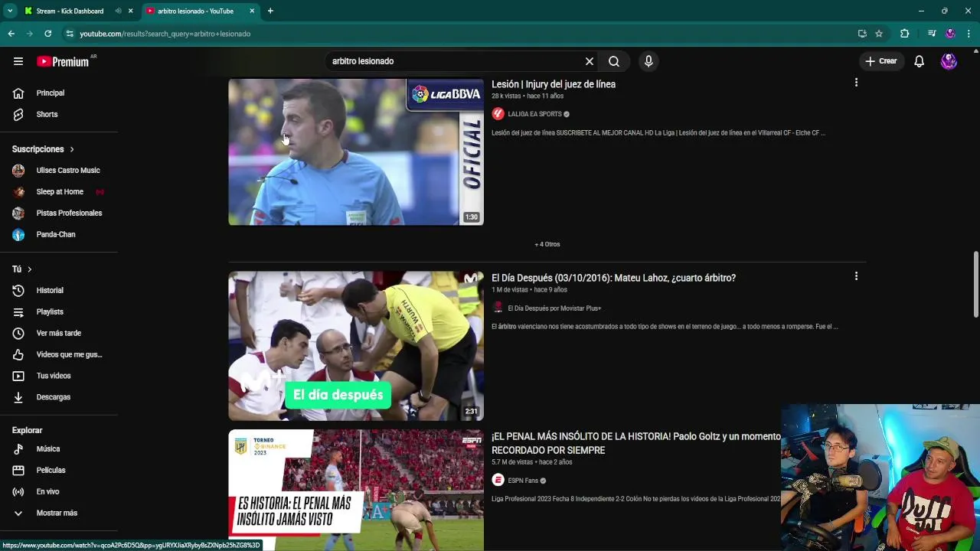Open options for El Día Después video
Image resolution: width=980 pixels, height=551 pixels.
click(x=856, y=276)
